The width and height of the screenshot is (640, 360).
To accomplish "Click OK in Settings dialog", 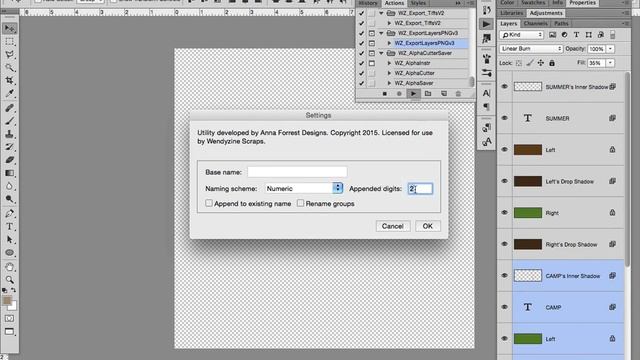I will (x=428, y=226).
